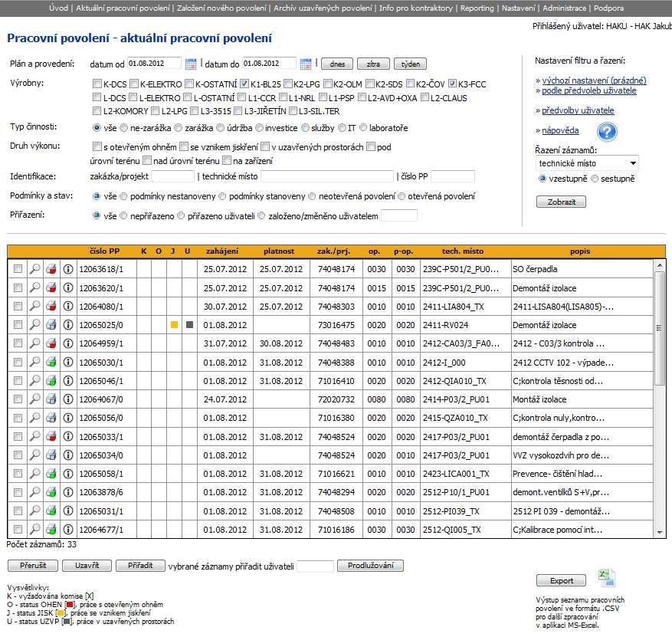Open magnifier detail for permit 12065034/0

34,455
